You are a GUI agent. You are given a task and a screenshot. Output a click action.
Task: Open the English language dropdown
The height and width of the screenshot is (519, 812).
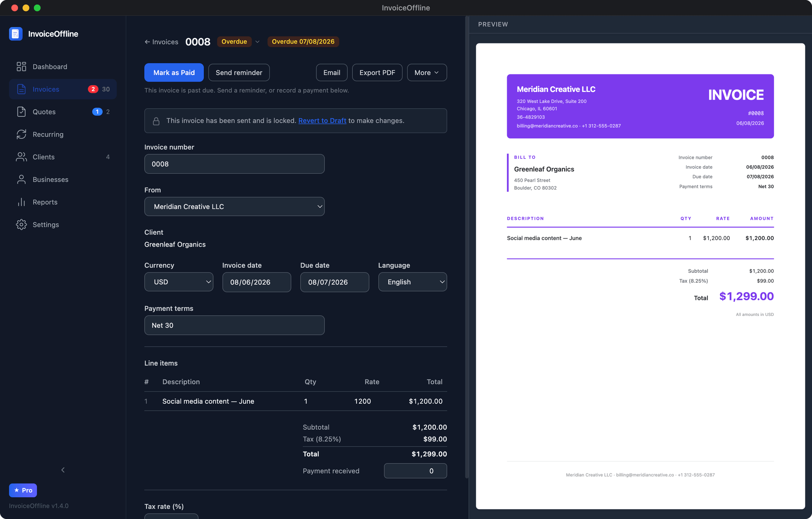413,282
